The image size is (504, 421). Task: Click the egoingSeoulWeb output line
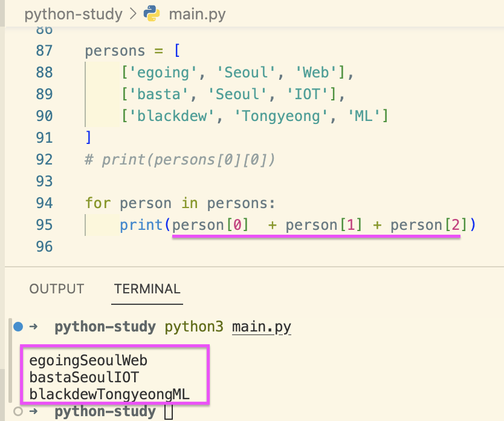[88, 361]
